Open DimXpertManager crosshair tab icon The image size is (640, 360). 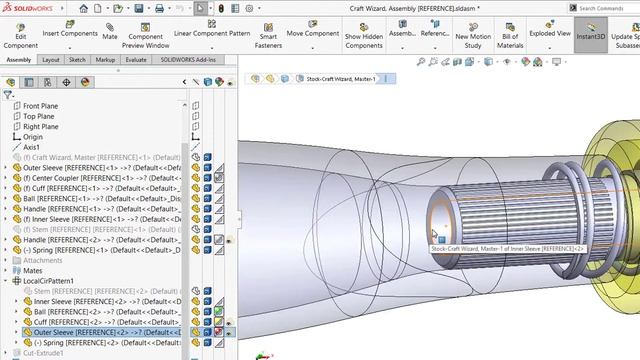66,82
